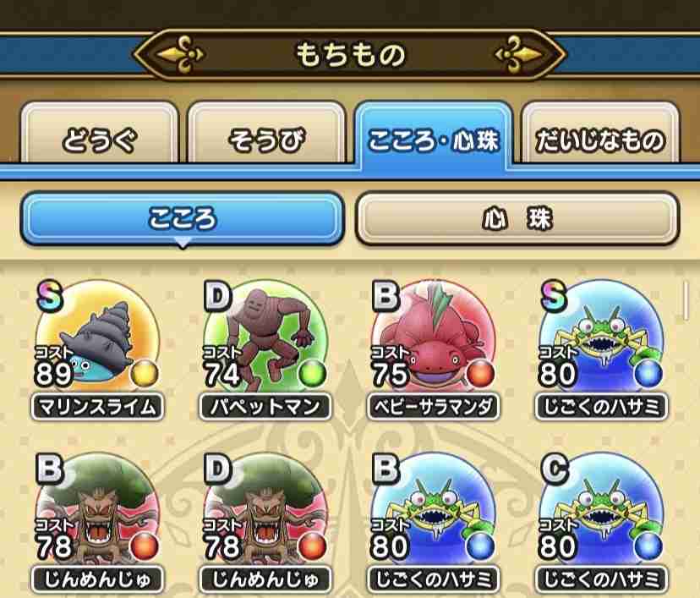Image resolution: width=700 pixels, height=598 pixels.
Task: Switch to the 心珠 sub-category
Action: (518, 219)
